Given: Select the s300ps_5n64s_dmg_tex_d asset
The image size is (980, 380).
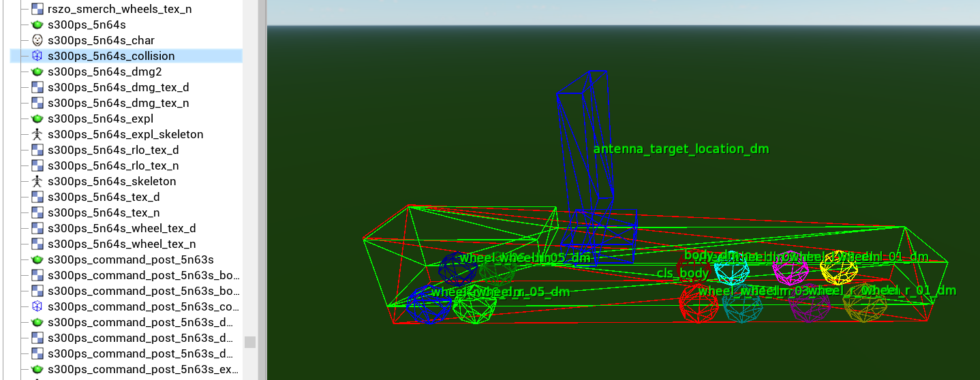Looking at the screenshot, I should click(x=118, y=87).
